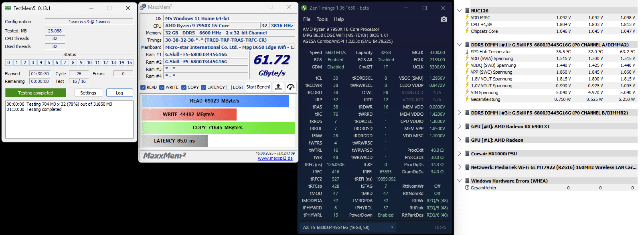This screenshot has width=644, height=235.
Task: Click chip icon beside NUC126 header
Action: (x=467, y=11)
